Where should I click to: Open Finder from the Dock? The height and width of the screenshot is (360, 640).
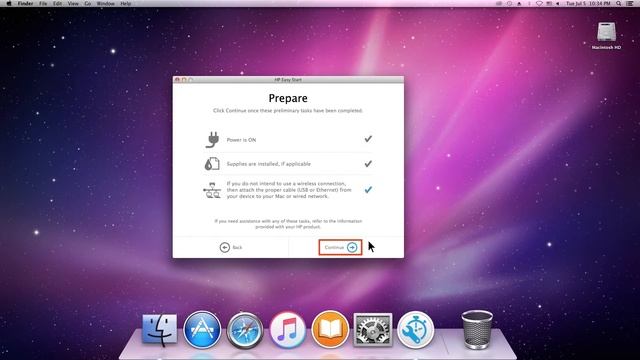coord(160,329)
